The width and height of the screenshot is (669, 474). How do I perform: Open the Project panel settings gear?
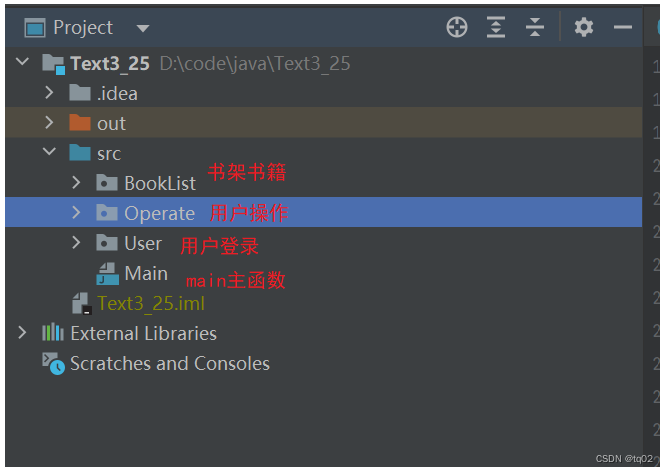[x=584, y=27]
